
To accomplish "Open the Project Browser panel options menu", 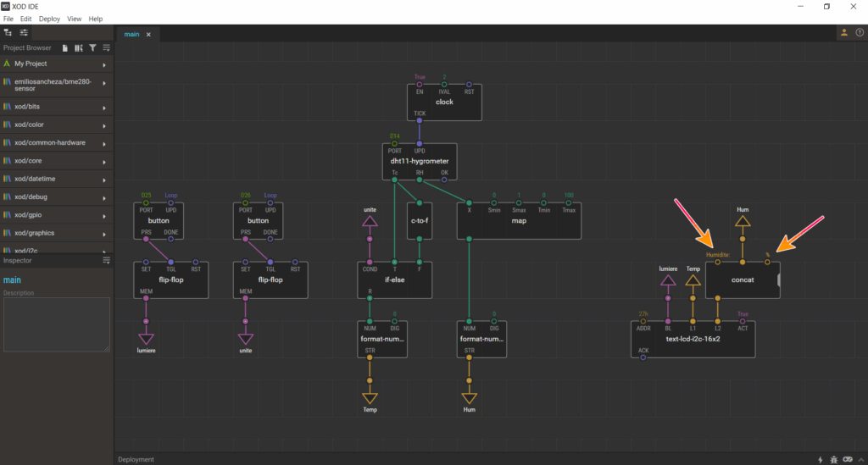I will (106, 48).
